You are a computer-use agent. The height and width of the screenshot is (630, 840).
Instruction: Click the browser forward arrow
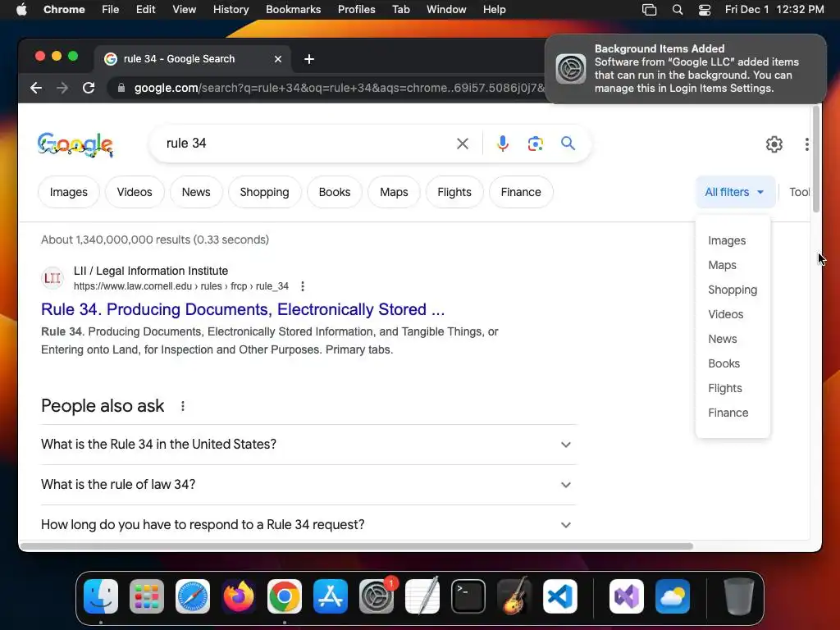(62, 88)
